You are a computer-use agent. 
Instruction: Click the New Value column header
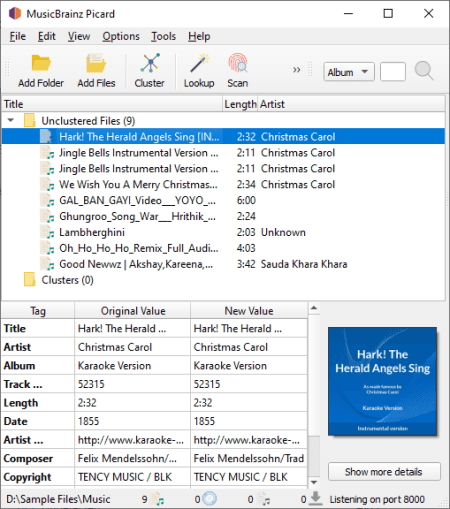click(249, 311)
